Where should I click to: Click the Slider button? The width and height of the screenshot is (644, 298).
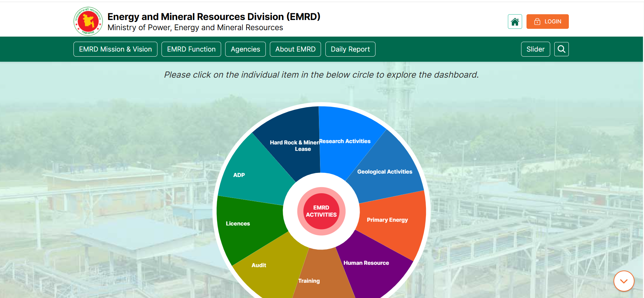536,49
